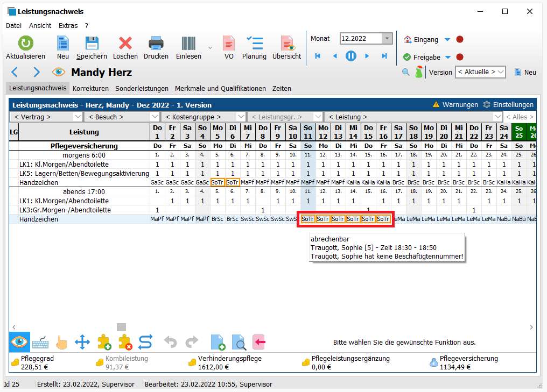Click the blue pause button under Monat
Image resolution: width=547 pixels, height=392 pixels.
[351, 56]
